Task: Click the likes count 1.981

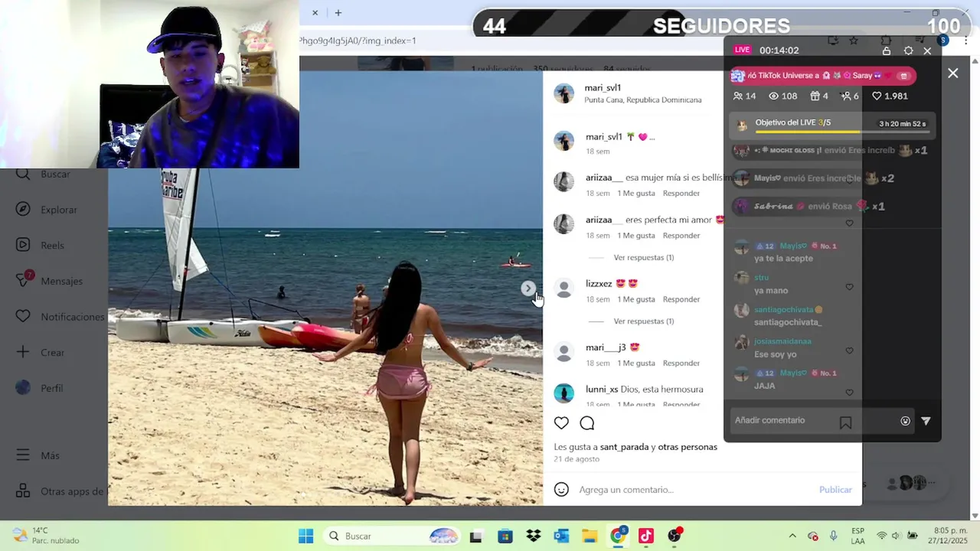Action: tap(890, 96)
